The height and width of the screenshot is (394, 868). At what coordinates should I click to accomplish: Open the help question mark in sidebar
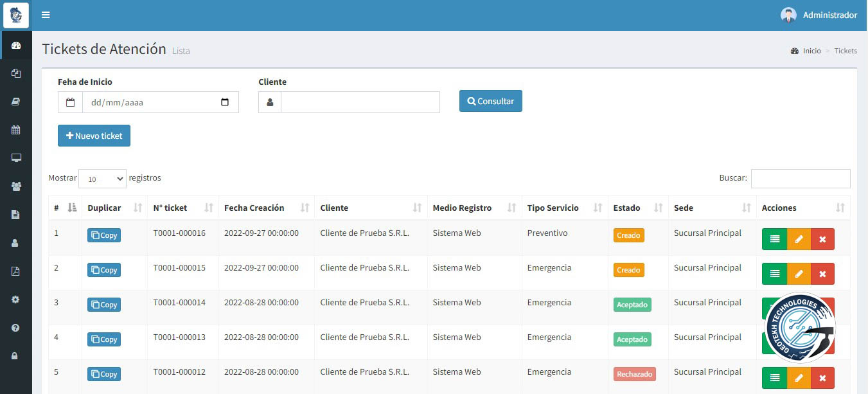coord(16,328)
